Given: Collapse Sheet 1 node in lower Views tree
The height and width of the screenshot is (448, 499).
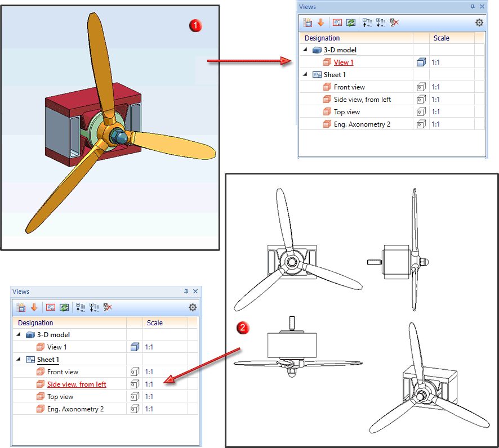Looking at the screenshot, I should tap(19, 359).
